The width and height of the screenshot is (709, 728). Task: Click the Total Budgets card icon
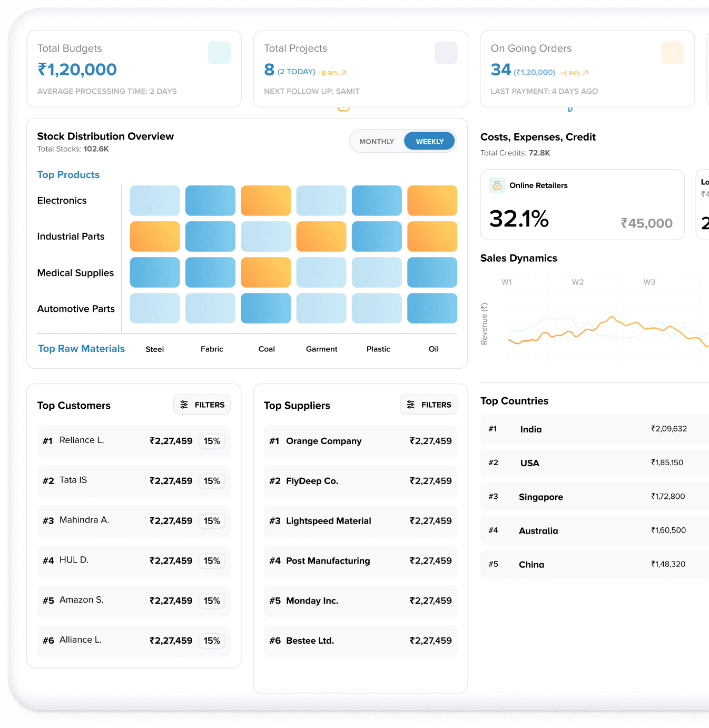[219, 52]
